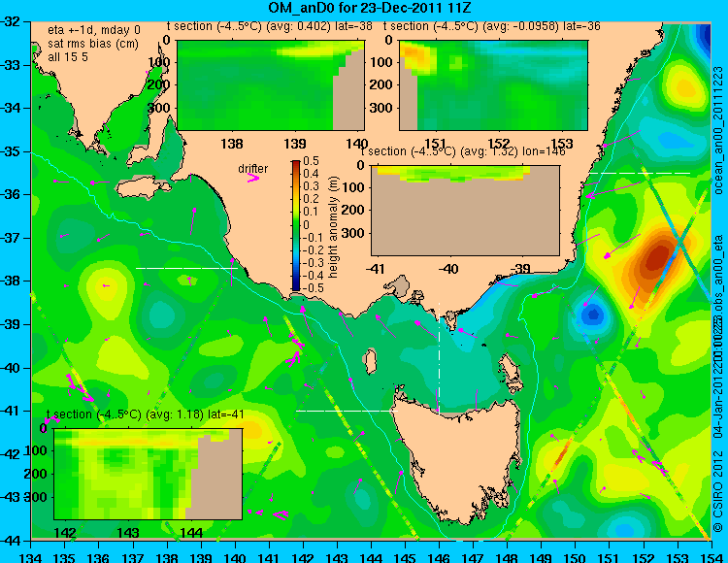Viewport: 728px width, 563px height.
Task: Click the white dashed section line at lat -41
Action: [x=347, y=411]
